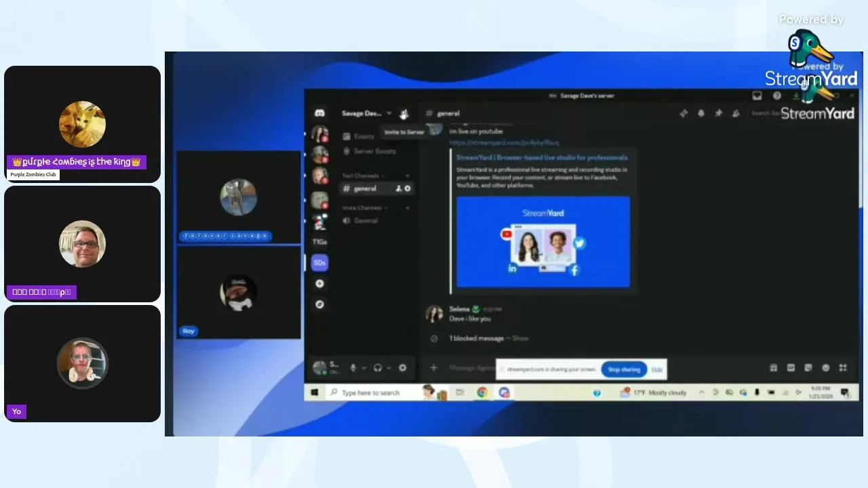This screenshot has height=488, width=868.
Task: Open Server Boosts in channel sidebar
Action: click(x=370, y=151)
